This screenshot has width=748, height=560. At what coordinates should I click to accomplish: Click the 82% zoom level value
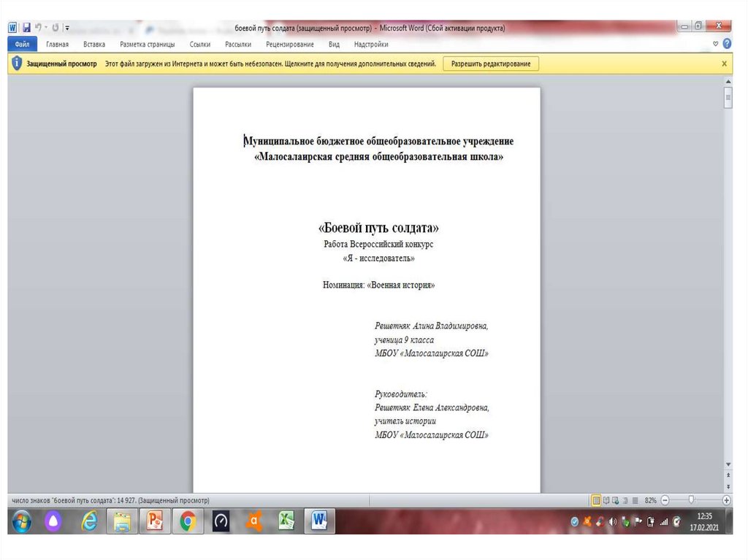point(650,500)
